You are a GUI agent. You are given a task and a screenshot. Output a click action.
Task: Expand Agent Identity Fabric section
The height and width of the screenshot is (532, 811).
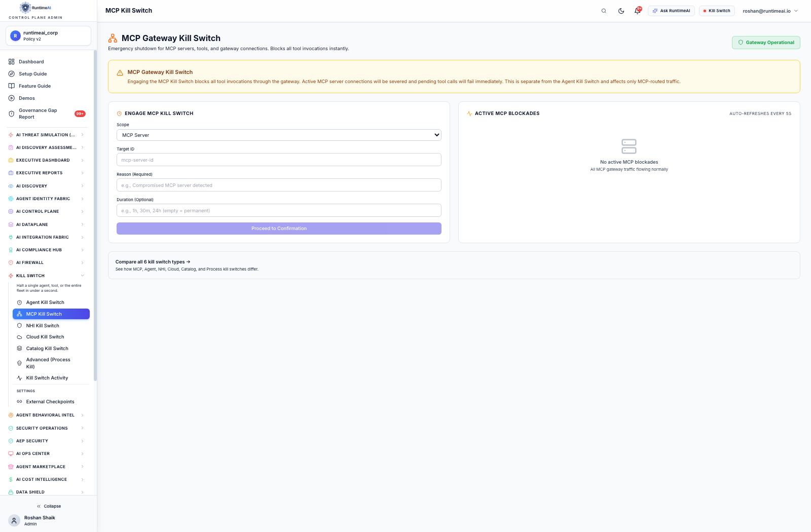(x=47, y=199)
